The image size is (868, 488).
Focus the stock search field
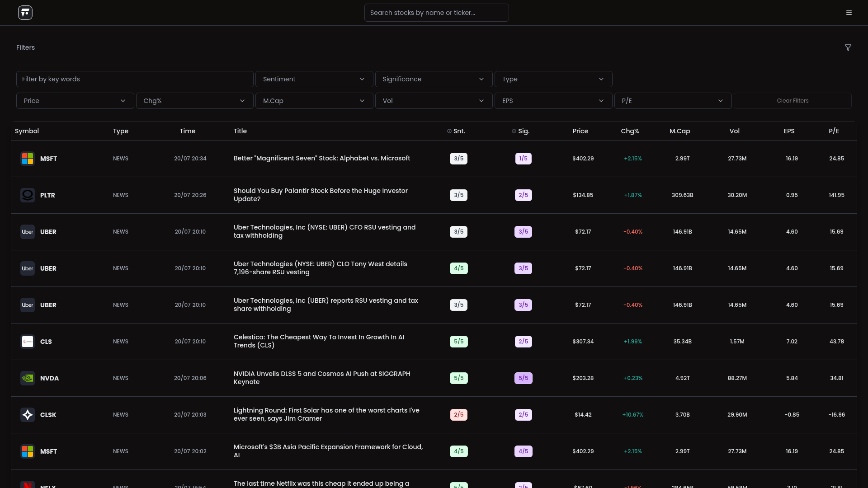tap(436, 13)
